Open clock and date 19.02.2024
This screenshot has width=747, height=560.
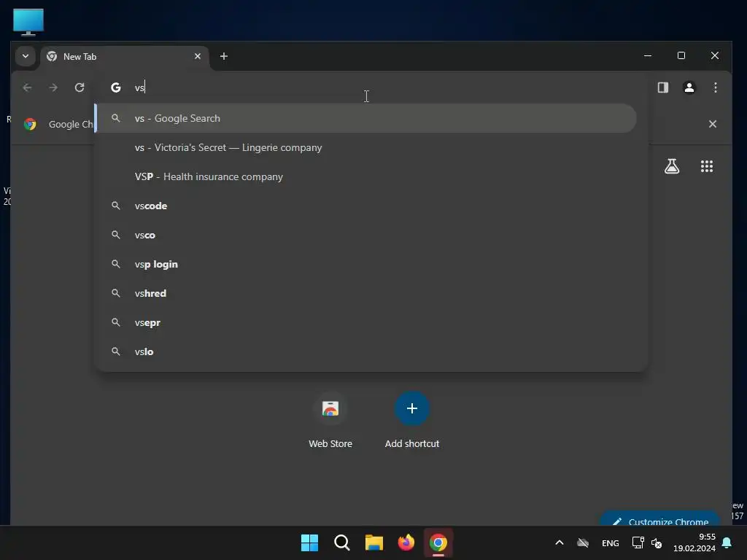694,542
